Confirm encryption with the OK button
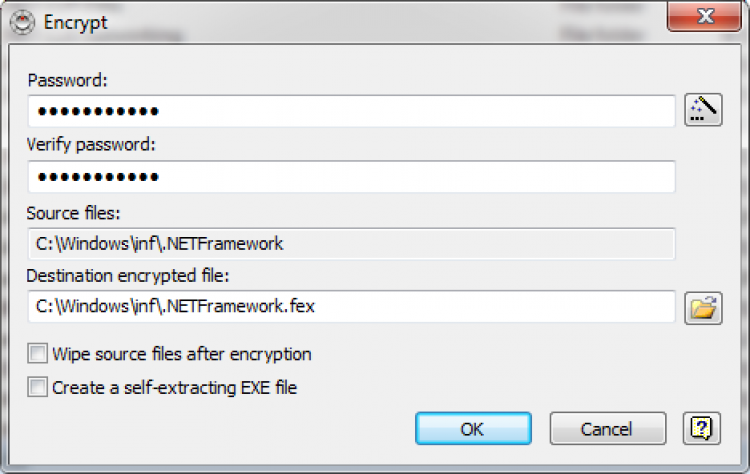Viewport: 750px width, 474px height. 472,429
